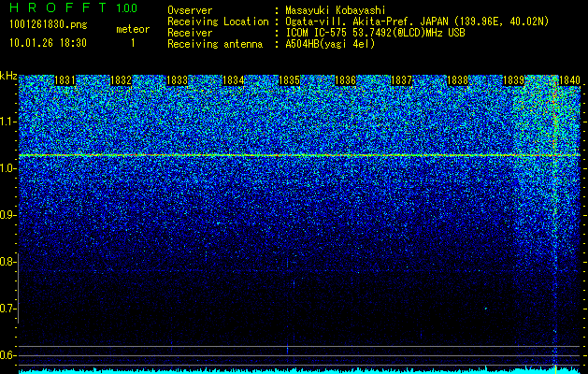The height and width of the screenshot is (374, 588).
Task: Click the meteor count value 1
Action: pyautogui.click(x=133, y=43)
